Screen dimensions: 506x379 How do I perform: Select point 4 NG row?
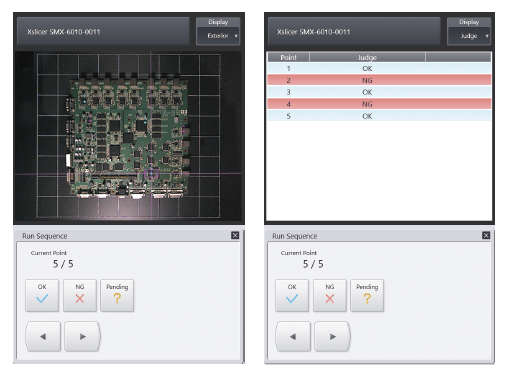[x=379, y=104]
